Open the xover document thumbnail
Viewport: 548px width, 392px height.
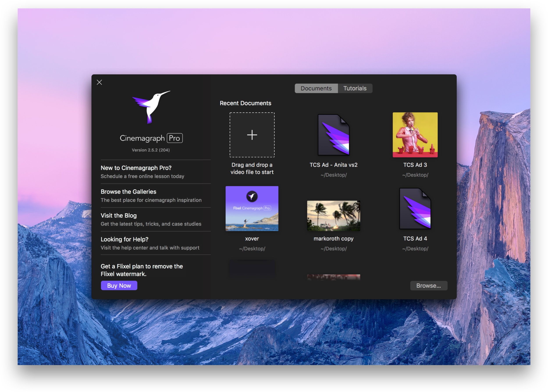[x=252, y=208]
